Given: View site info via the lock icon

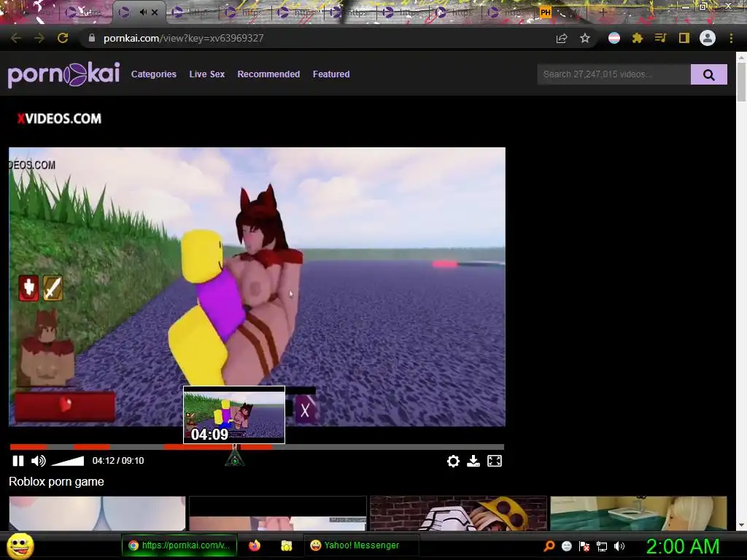Looking at the screenshot, I should pos(92,38).
